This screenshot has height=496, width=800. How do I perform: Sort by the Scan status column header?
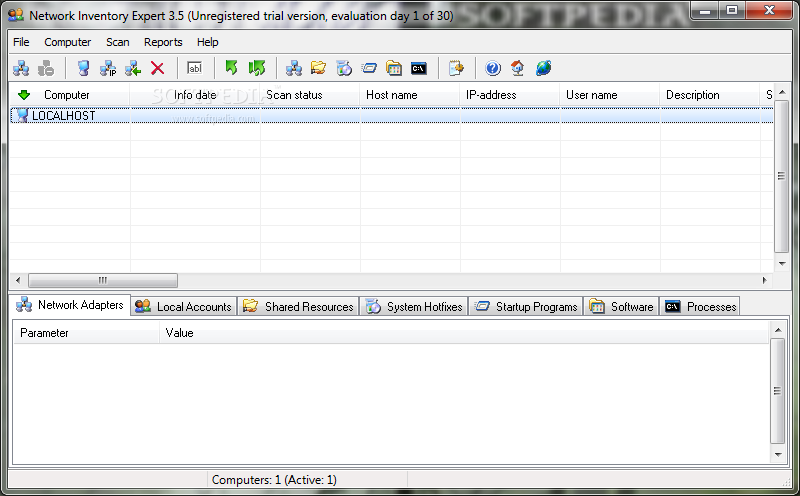pyautogui.click(x=310, y=95)
